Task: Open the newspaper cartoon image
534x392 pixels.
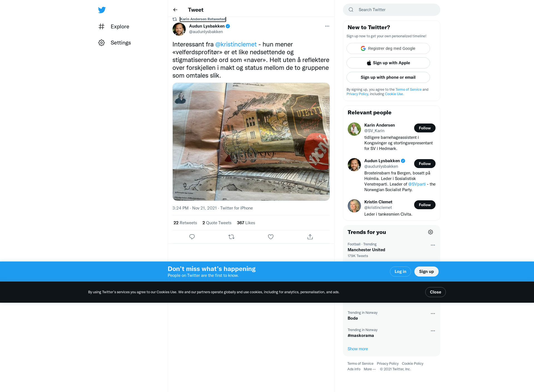Action: (251, 142)
